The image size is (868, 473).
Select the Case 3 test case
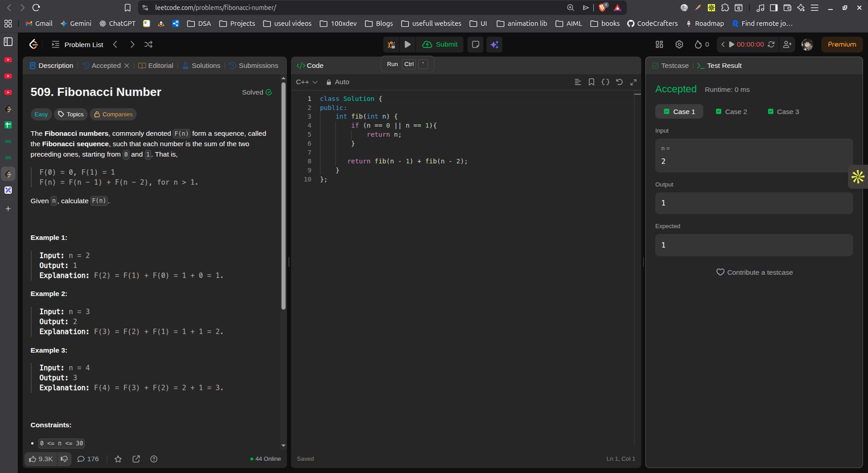pyautogui.click(x=783, y=112)
